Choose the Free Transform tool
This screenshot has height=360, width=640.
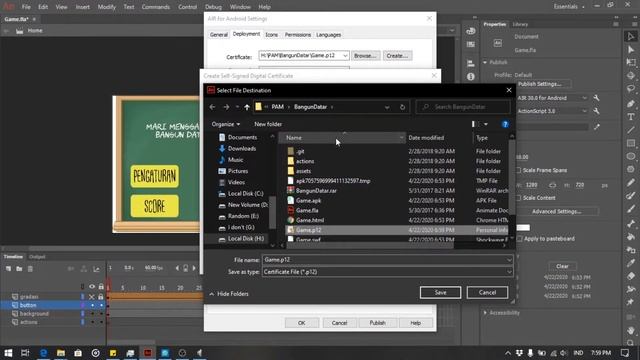click(631, 63)
